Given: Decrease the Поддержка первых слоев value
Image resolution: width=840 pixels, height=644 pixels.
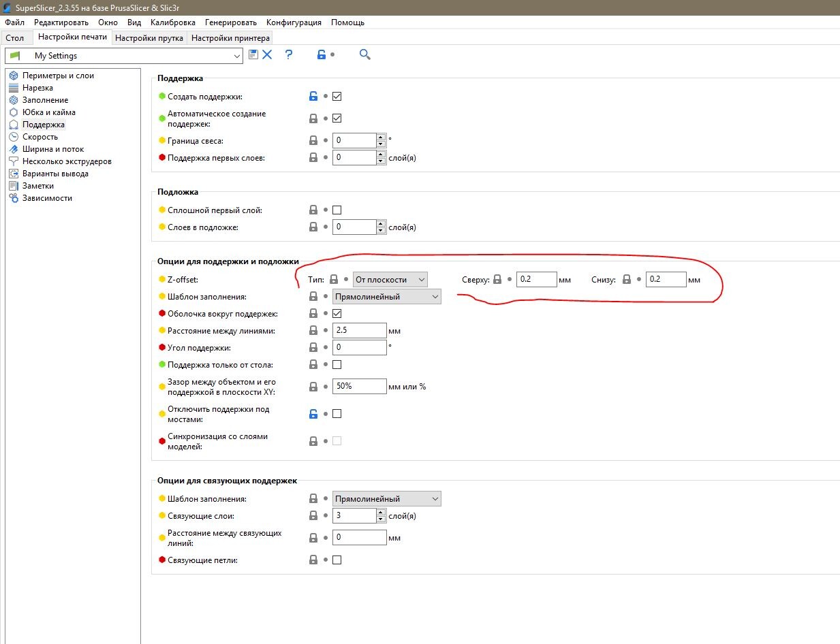Looking at the screenshot, I should pos(381,161).
